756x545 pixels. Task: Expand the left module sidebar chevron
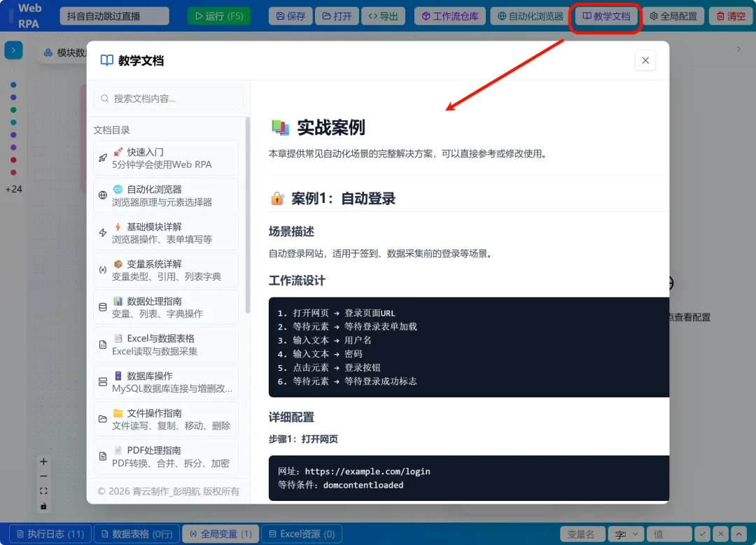[13, 50]
